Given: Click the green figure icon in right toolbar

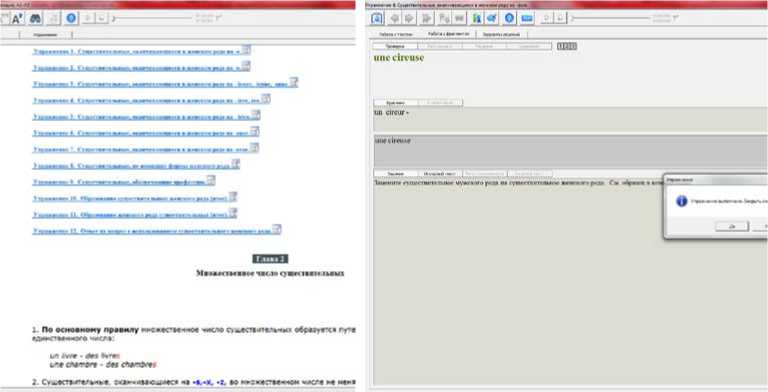Looking at the screenshot, I should point(477,19).
